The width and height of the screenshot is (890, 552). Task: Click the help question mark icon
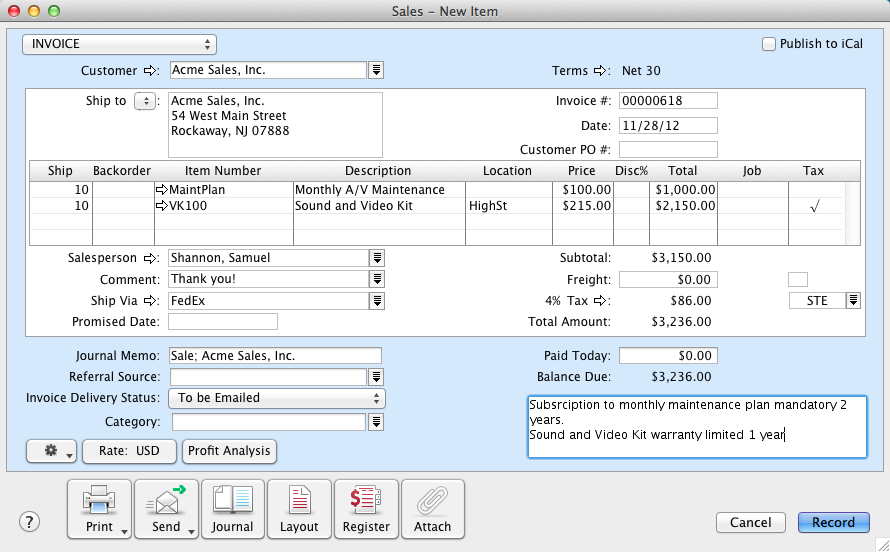(x=30, y=522)
